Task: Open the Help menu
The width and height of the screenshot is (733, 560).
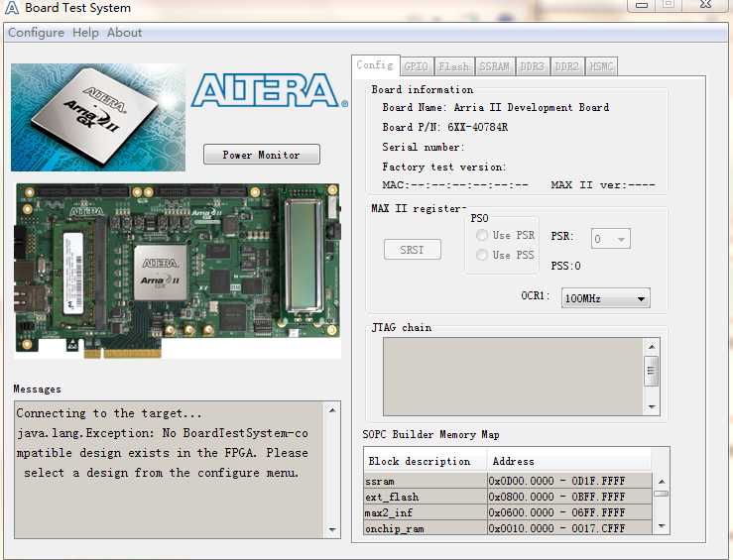Action: tap(85, 33)
